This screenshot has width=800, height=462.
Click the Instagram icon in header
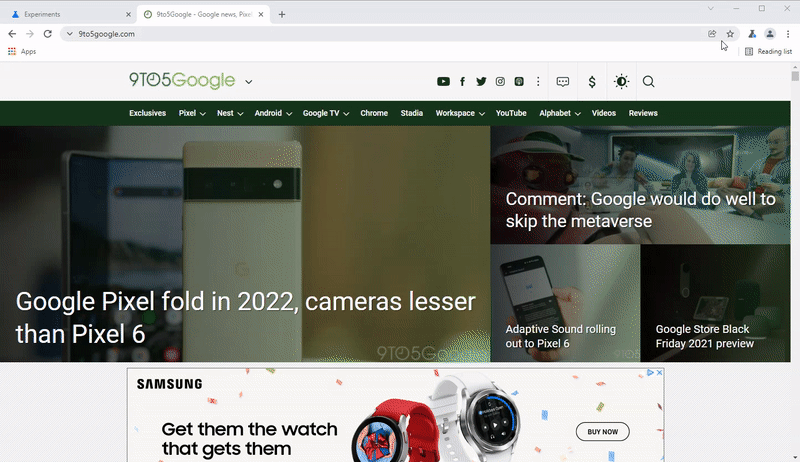click(x=500, y=82)
